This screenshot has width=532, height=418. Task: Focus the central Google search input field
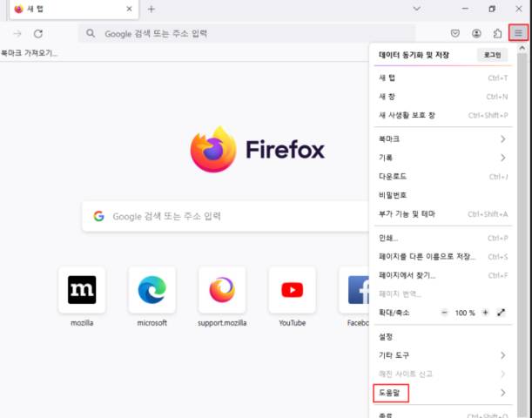pyautogui.click(x=226, y=216)
